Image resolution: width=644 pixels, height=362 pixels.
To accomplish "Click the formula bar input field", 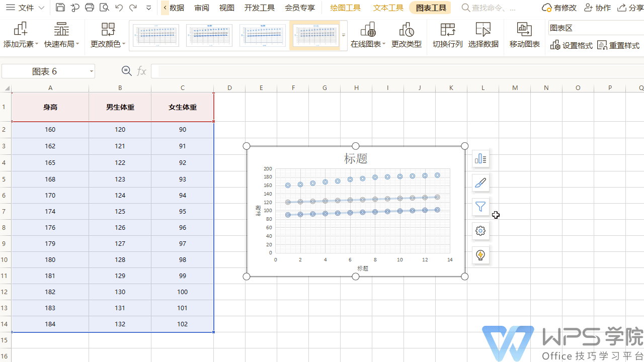I will (x=397, y=71).
